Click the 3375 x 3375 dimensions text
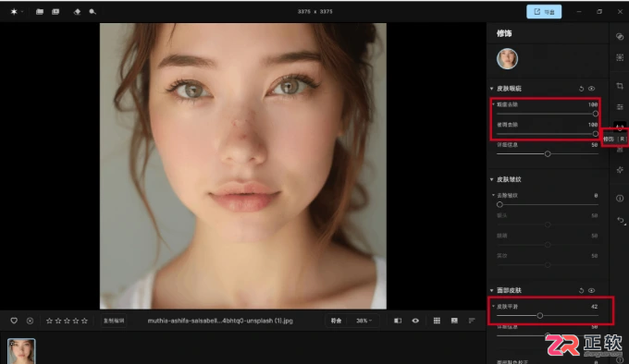 coord(314,12)
